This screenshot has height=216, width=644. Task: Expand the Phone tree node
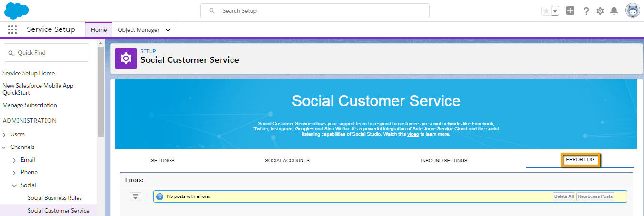tap(14, 173)
